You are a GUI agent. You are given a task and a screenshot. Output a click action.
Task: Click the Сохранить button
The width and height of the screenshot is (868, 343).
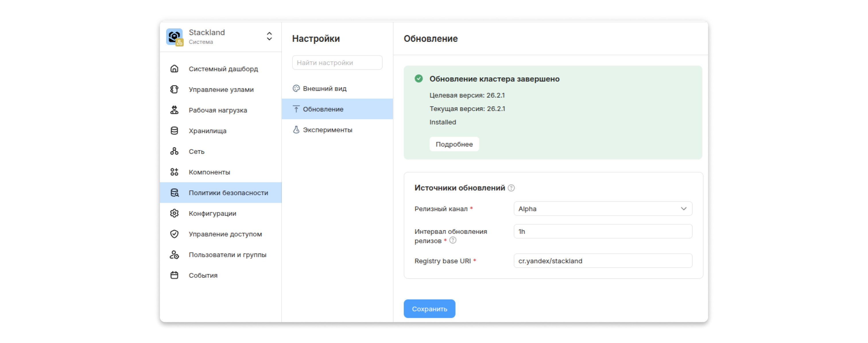429,308
